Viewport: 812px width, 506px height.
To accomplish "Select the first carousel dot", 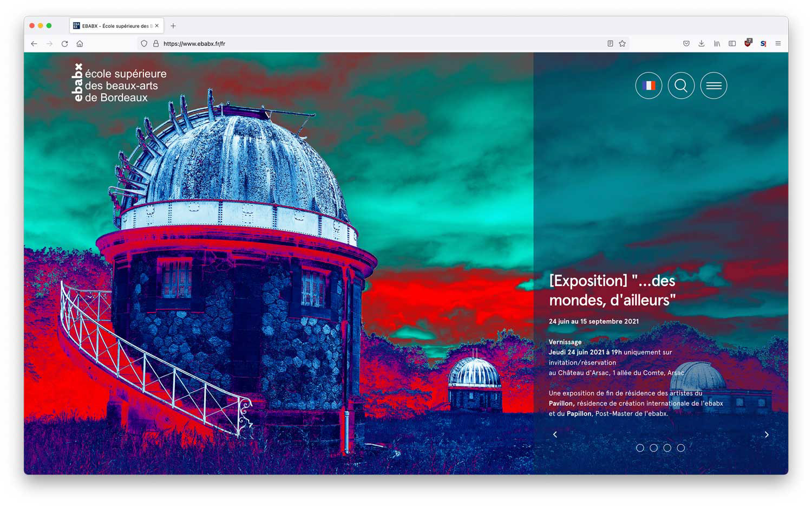I will 640,448.
